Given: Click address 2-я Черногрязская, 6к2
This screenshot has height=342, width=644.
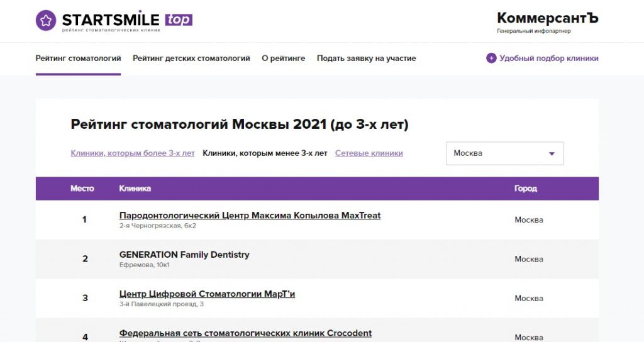Looking at the screenshot, I should tap(158, 226).
